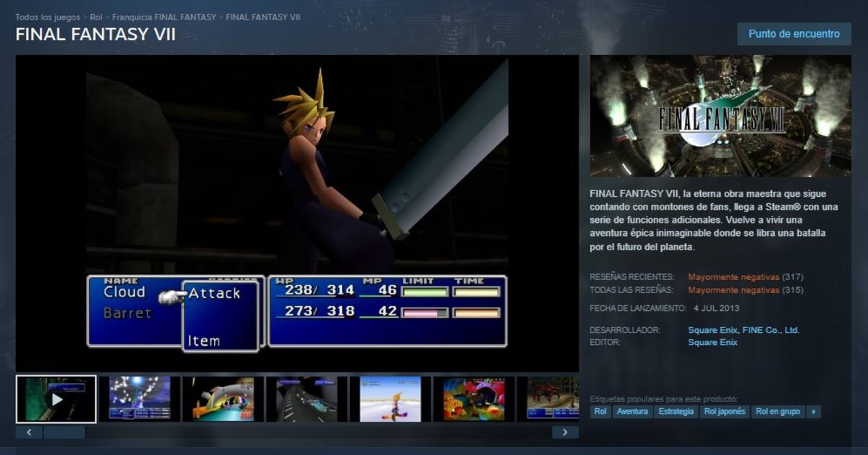The height and width of the screenshot is (455, 868).
Task: Click the Punto de encuentro button
Action: point(794,34)
